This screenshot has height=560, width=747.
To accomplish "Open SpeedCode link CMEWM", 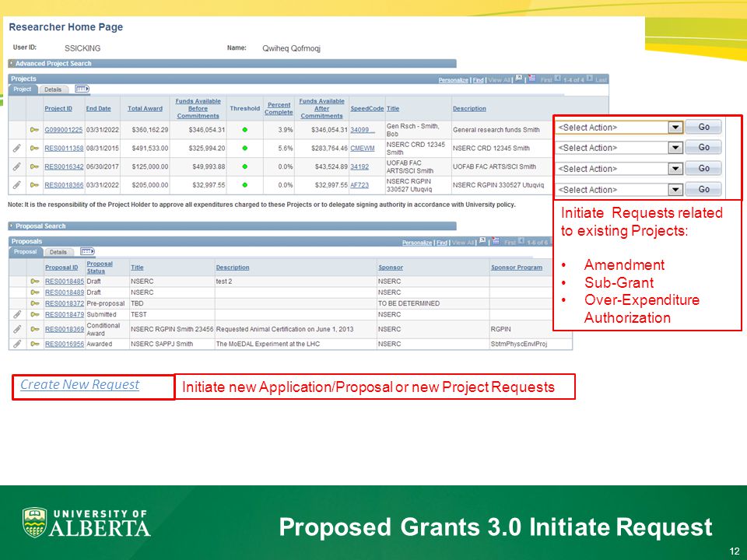I will click(362, 148).
